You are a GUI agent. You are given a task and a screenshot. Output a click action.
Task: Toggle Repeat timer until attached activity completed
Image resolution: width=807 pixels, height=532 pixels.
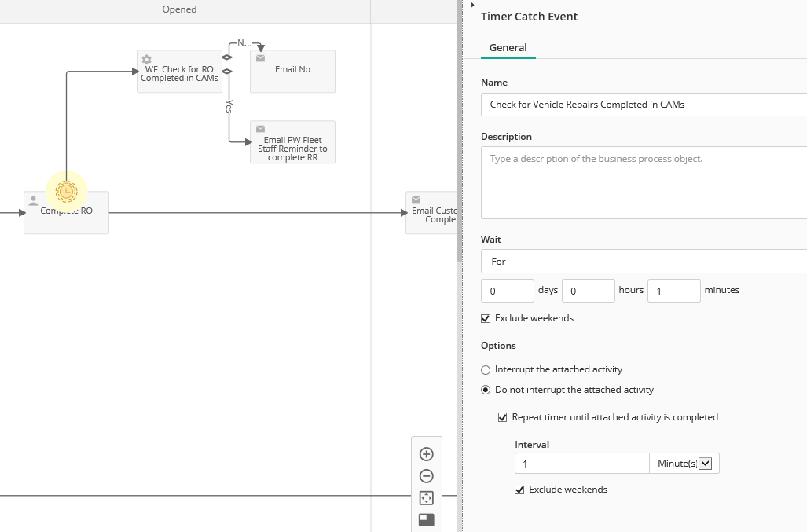pos(503,417)
